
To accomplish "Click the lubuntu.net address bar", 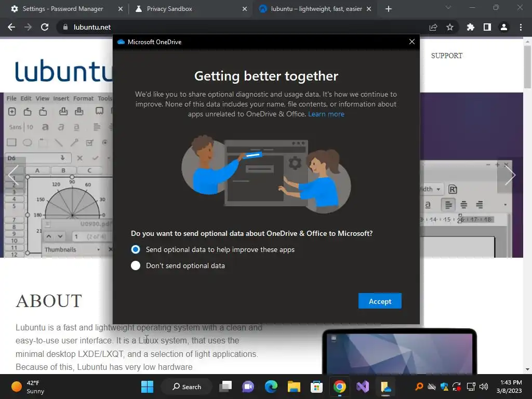I will pyautogui.click(x=237, y=27).
